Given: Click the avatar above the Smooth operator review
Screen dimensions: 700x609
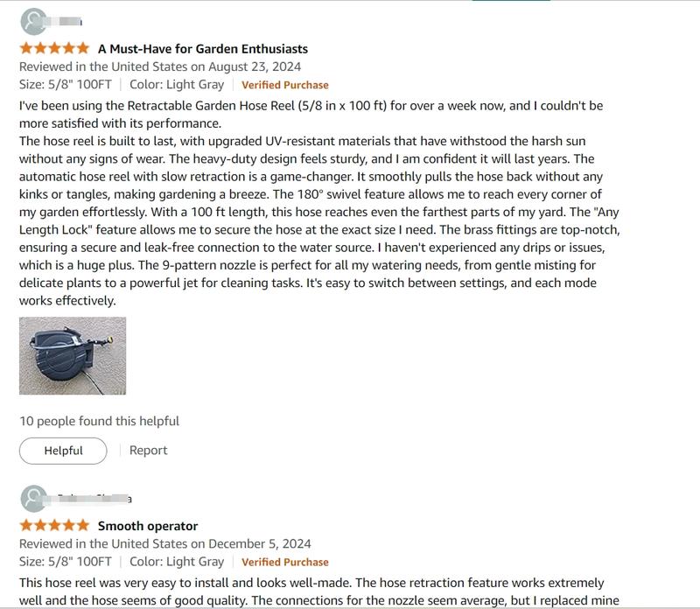Looking at the screenshot, I should [34, 500].
